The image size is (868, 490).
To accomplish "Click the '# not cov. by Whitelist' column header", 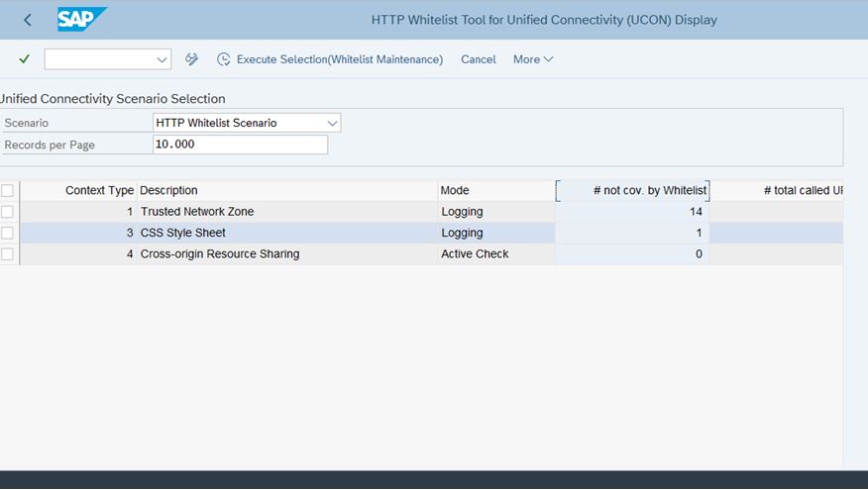I will [633, 190].
